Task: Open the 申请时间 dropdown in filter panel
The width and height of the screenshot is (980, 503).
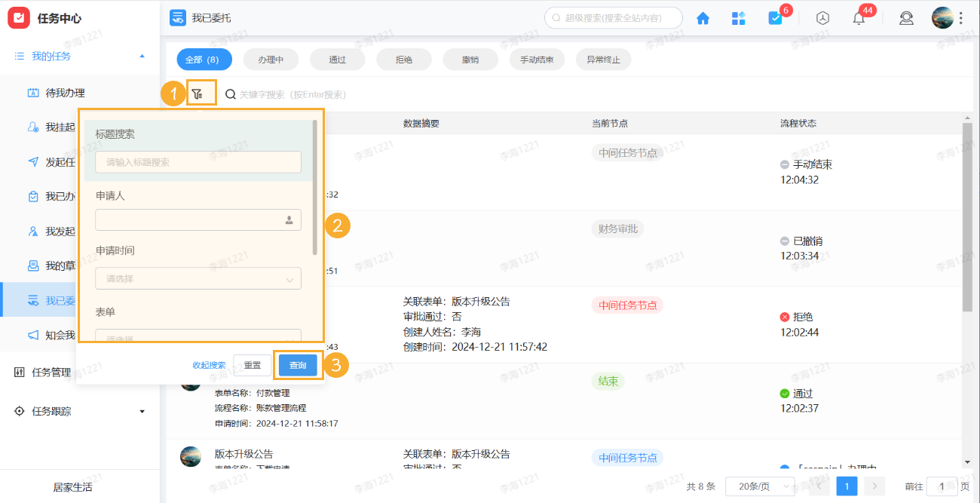Action: (198, 278)
